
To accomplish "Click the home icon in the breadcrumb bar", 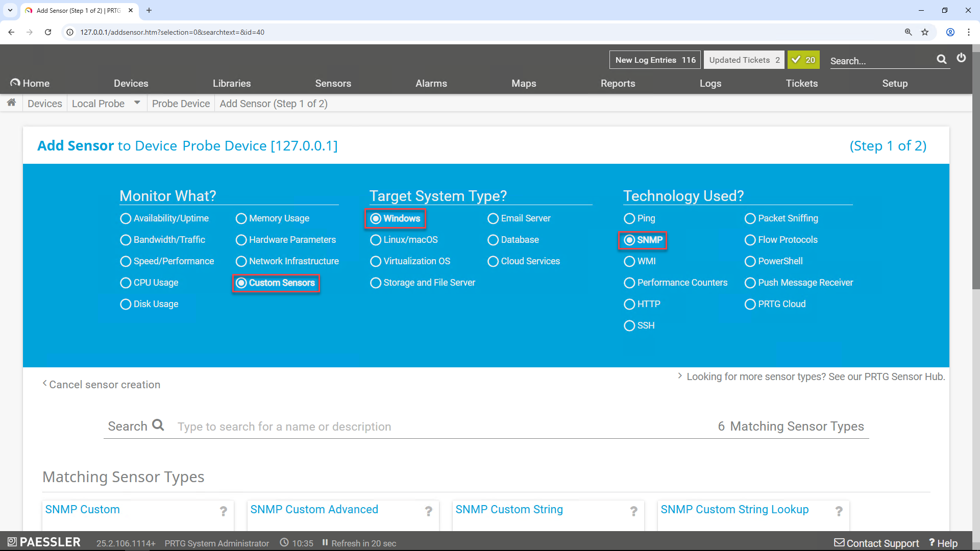I will (x=11, y=103).
